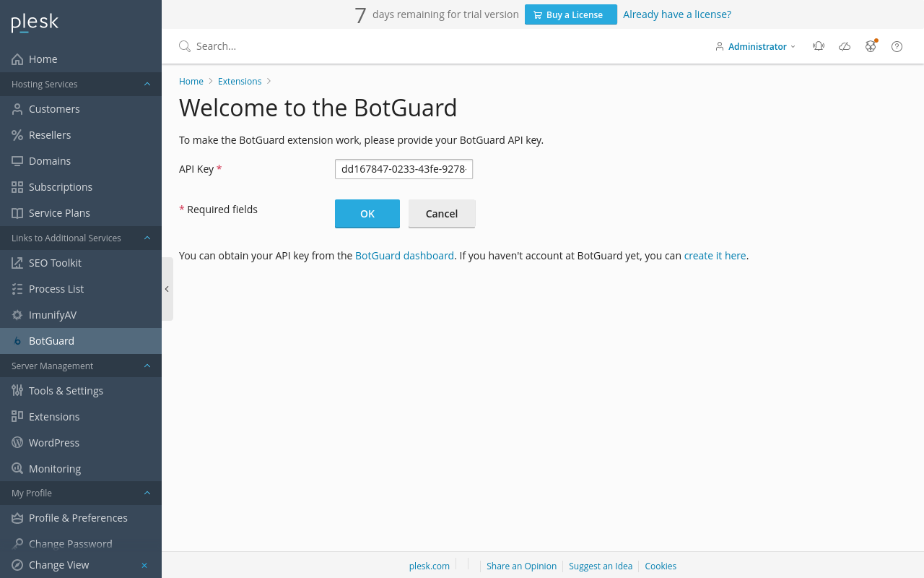Click the Cancel button
924x578 pixels.
coord(442,214)
